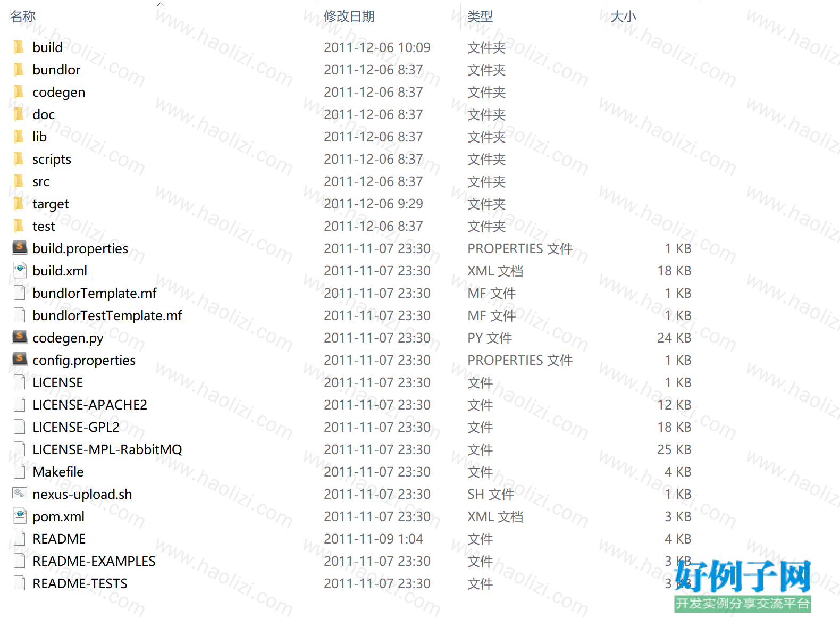Sort files by the 大小 column header
This screenshot has height=618, width=840.
(x=624, y=16)
